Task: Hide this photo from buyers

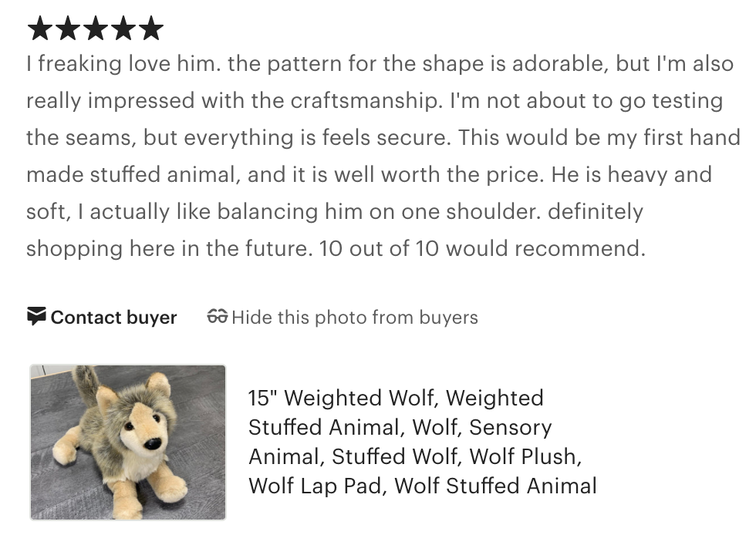Action: [354, 318]
